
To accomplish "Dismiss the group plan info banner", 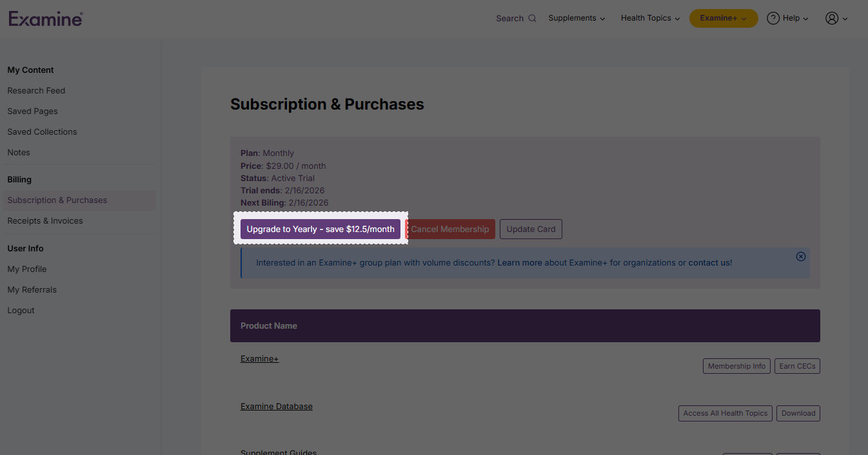I will (801, 257).
